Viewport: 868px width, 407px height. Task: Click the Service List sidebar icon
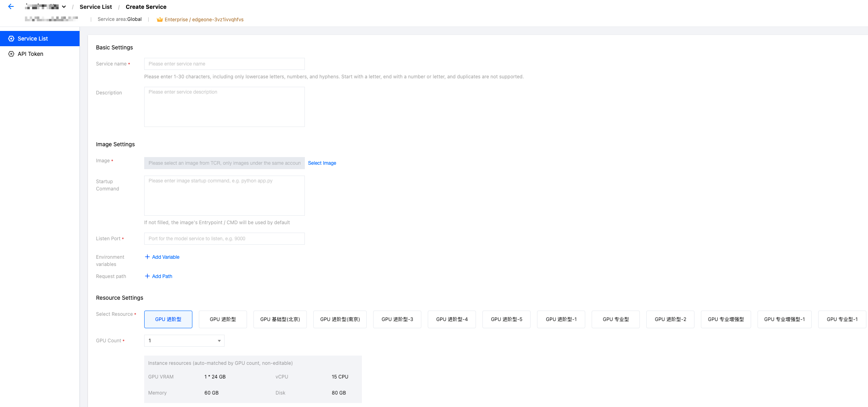pyautogui.click(x=11, y=39)
